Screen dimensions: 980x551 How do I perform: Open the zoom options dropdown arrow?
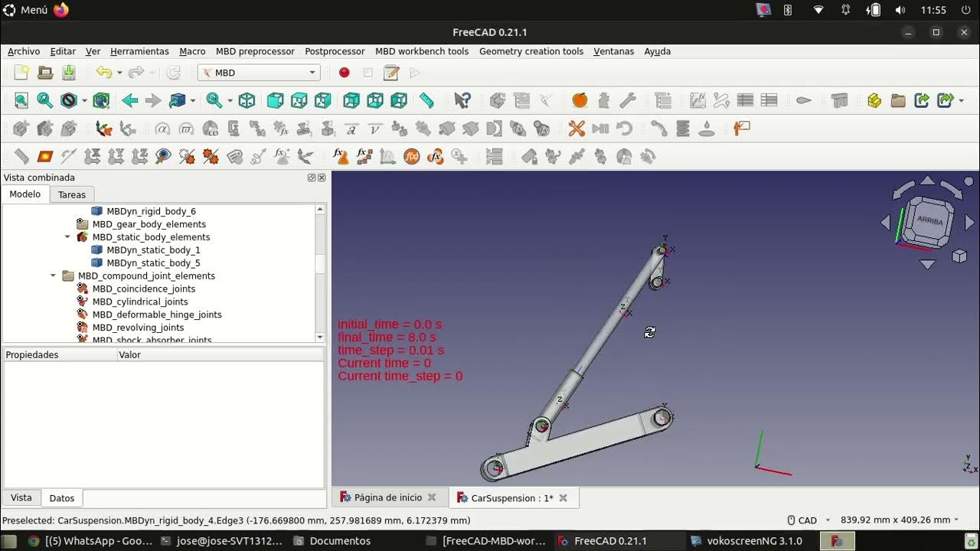(230, 100)
